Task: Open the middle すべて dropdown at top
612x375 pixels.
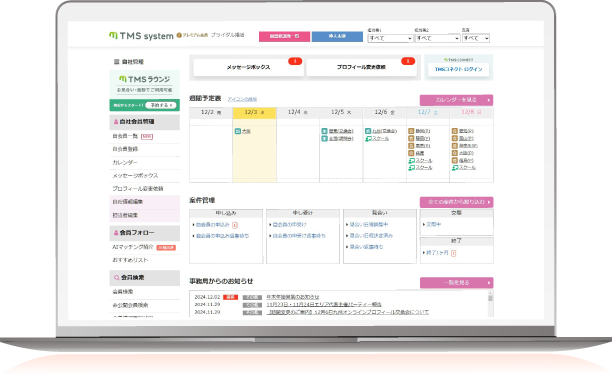Action: [x=437, y=38]
